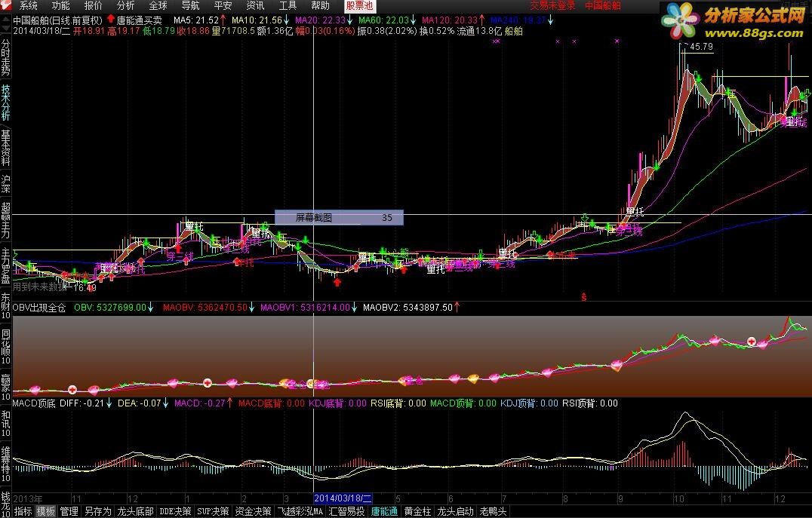812x518 pixels.
Task: Switch to 分时走势 side tab
Action: [6, 57]
